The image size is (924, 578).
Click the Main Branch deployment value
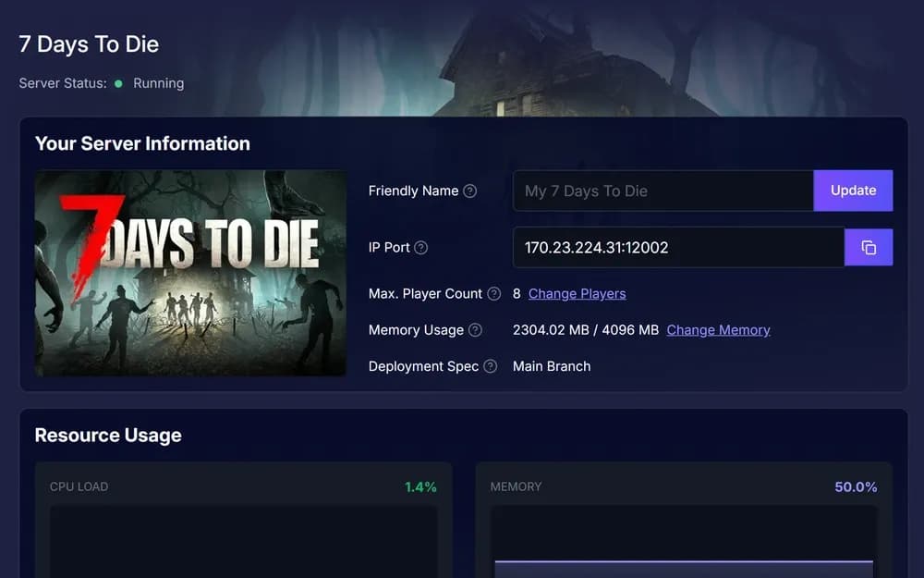(x=552, y=366)
